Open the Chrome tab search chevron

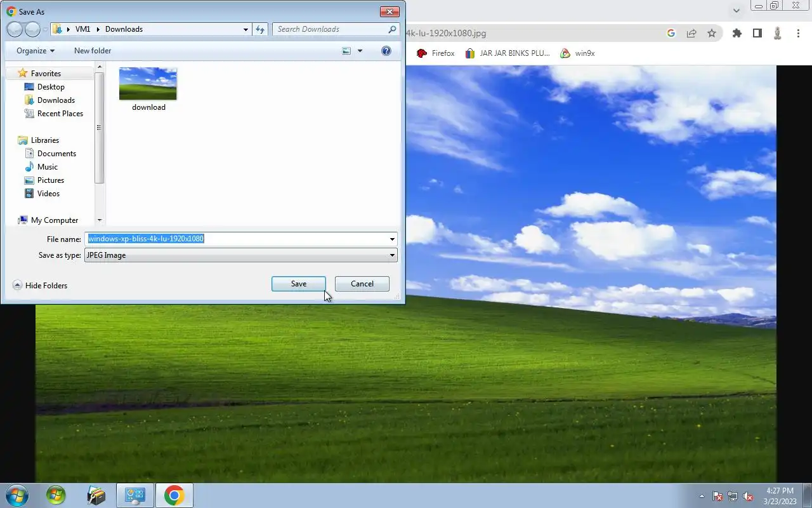click(737, 10)
